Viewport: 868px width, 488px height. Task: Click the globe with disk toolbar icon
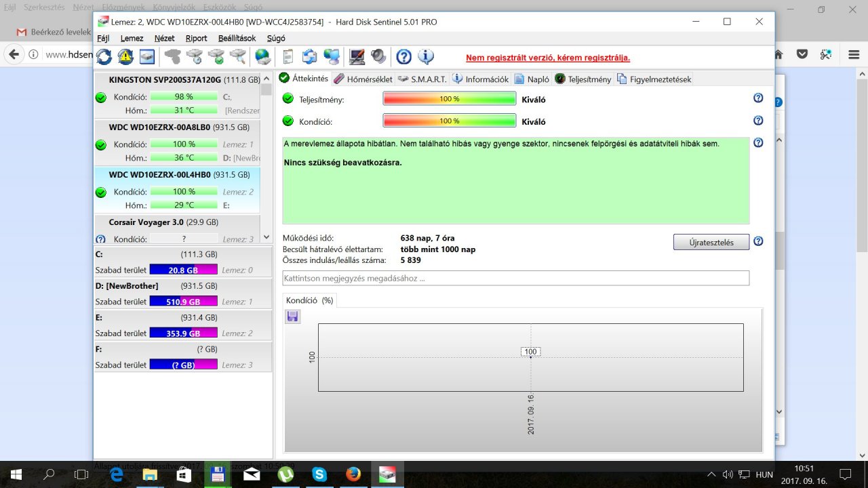coord(262,56)
